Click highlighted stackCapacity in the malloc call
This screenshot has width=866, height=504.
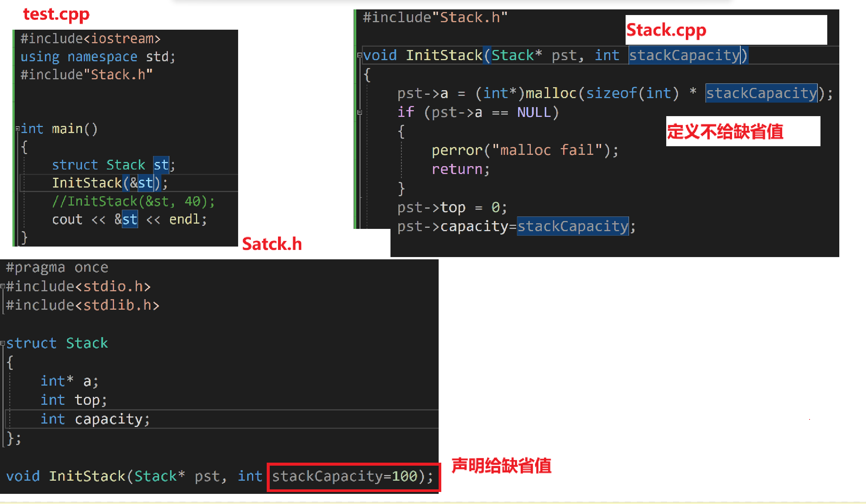[761, 93]
